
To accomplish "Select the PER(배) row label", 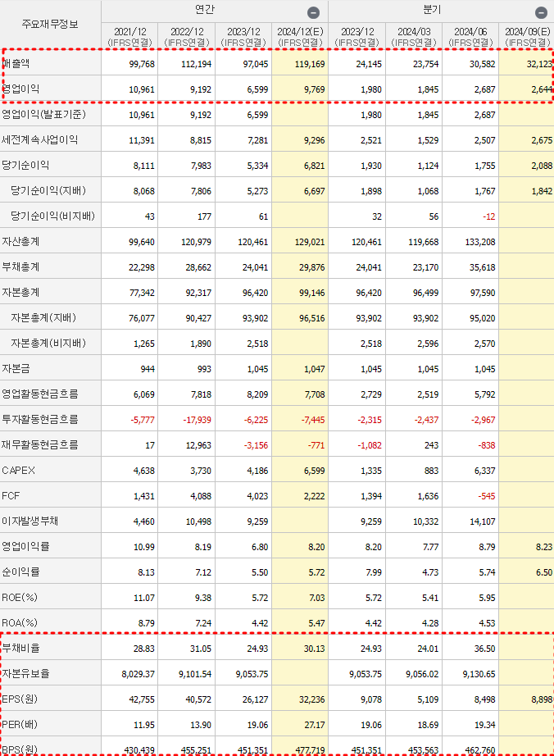I will click(20, 725).
